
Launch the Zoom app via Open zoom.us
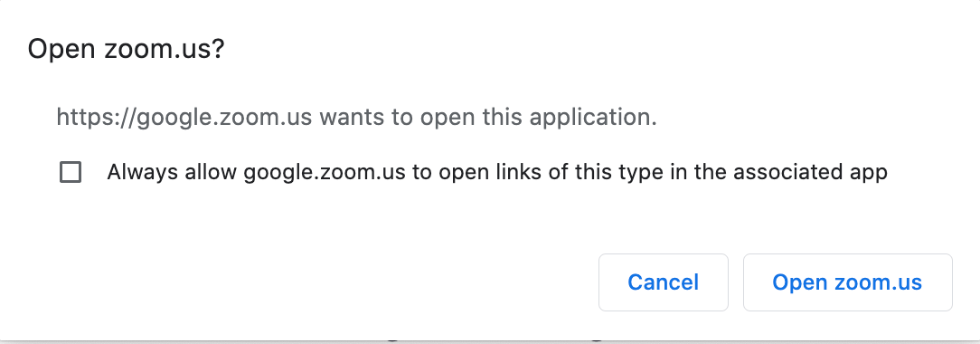[x=847, y=282]
